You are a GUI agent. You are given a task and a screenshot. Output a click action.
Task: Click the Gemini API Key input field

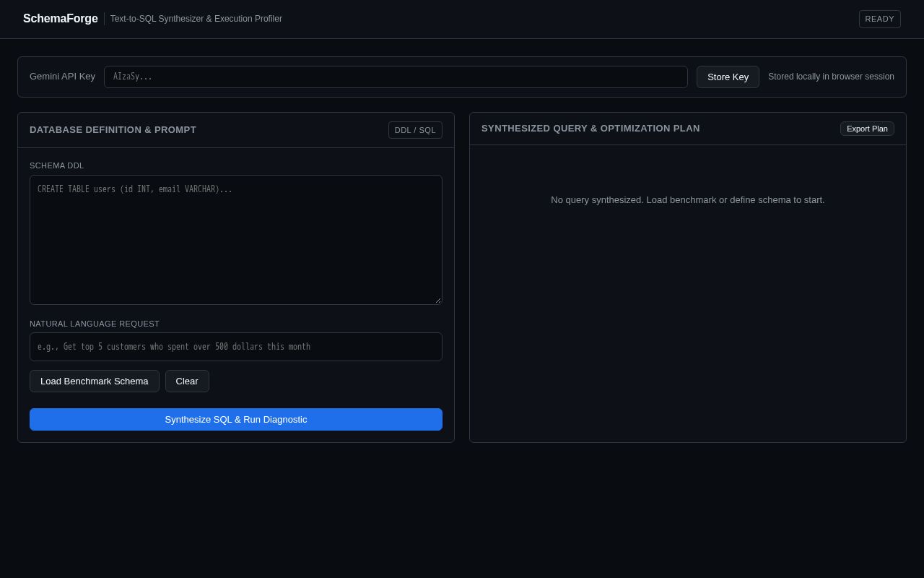(396, 77)
